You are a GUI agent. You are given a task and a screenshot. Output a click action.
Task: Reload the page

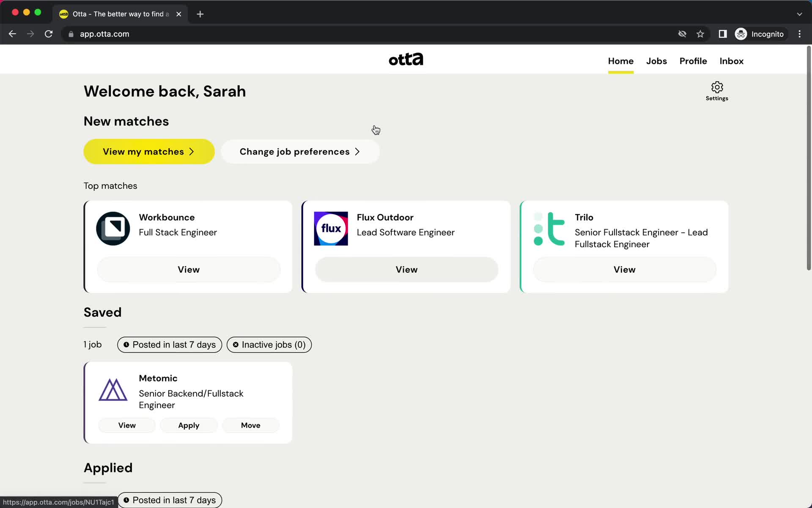point(49,34)
